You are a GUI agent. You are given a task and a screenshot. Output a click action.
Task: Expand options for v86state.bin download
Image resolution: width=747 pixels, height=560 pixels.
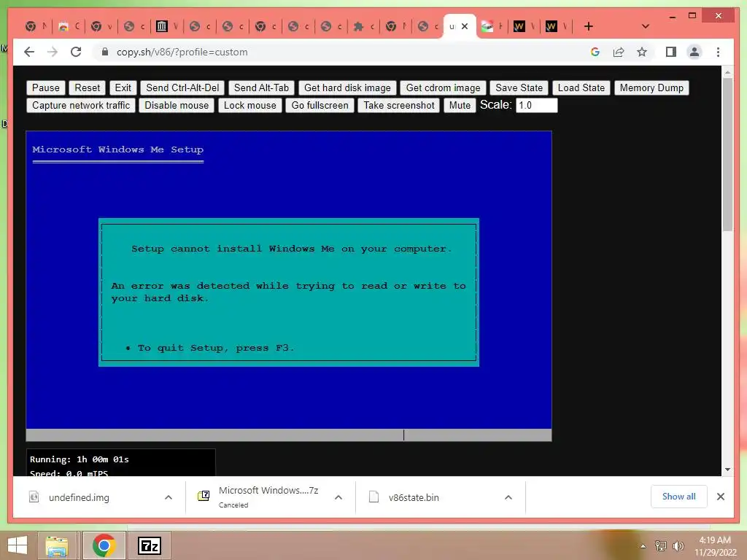tap(508, 497)
